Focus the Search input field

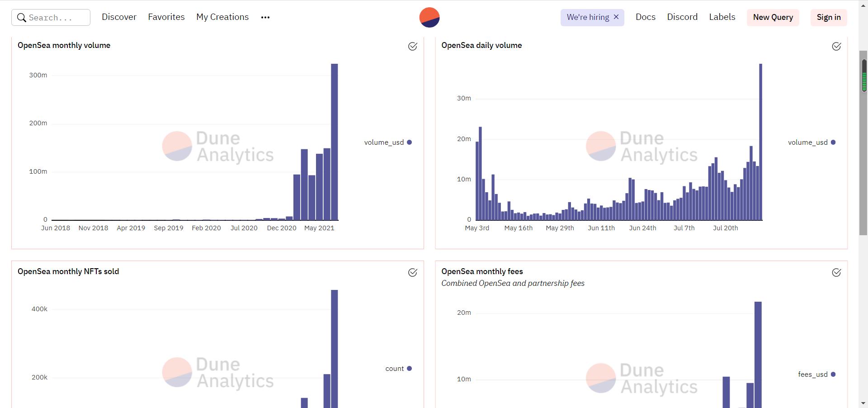(51, 18)
